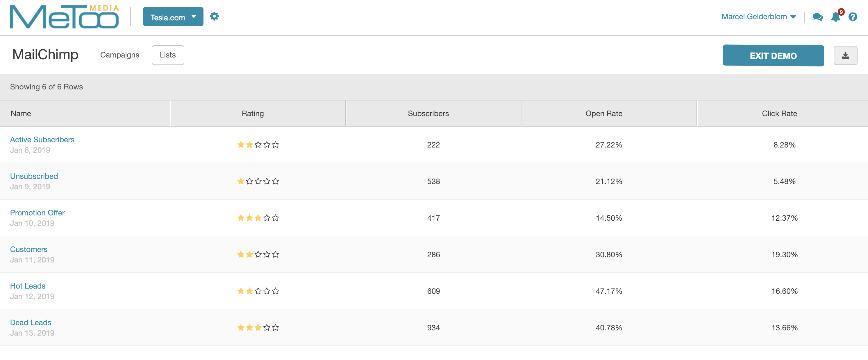Click click rate 8.28%
This screenshot has width=868, height=360.
tap(785, 145)
